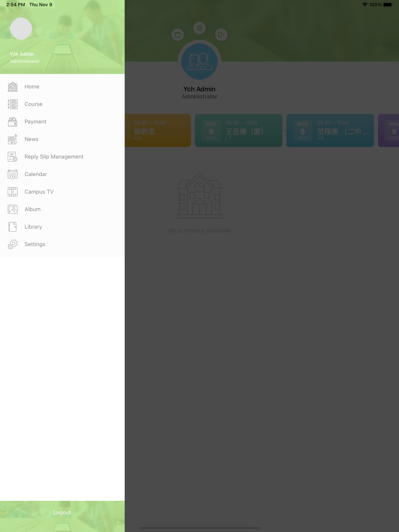
Task: Tap the round logout arrow button near the avatar
Action: pyautogui.click(x=221, y=35)
